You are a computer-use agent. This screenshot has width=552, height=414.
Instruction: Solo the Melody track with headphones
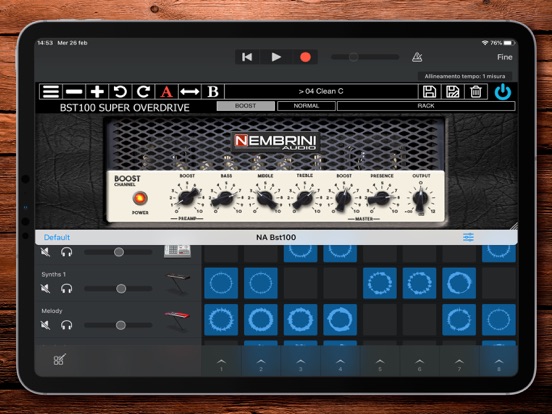67,325
